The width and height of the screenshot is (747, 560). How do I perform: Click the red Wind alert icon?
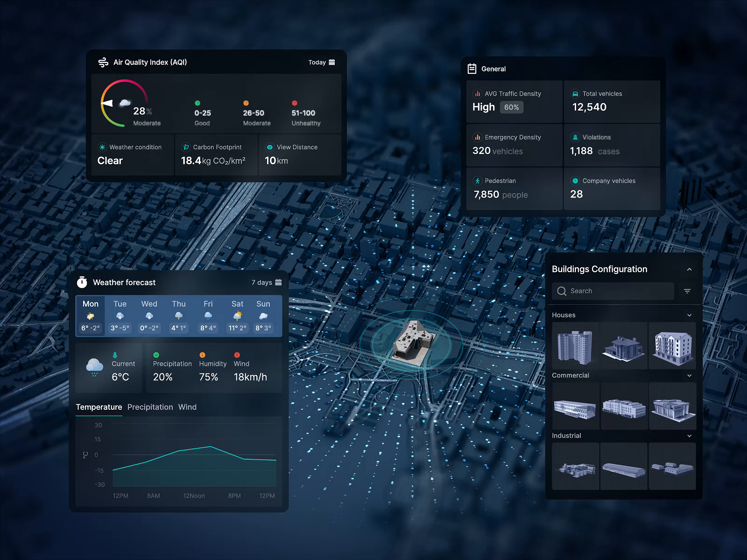point(237,355)
